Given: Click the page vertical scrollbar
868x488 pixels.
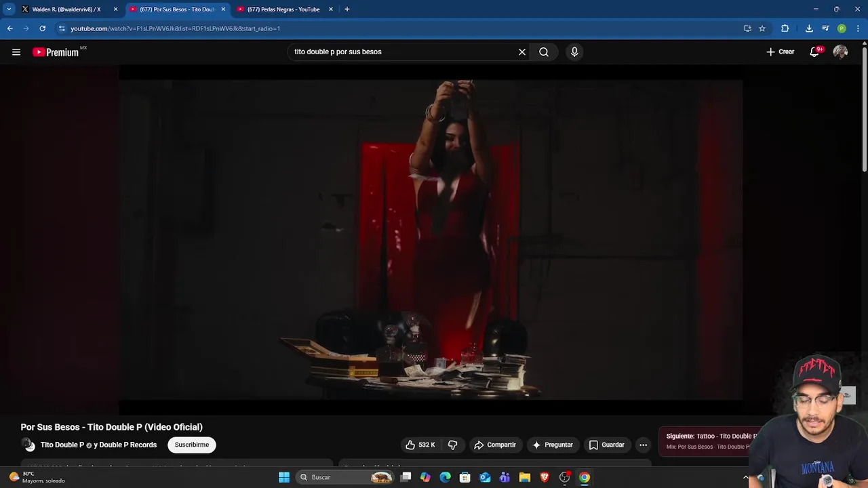Looking at the screenshot, I should pyautogui.click(x=864, y=108).
